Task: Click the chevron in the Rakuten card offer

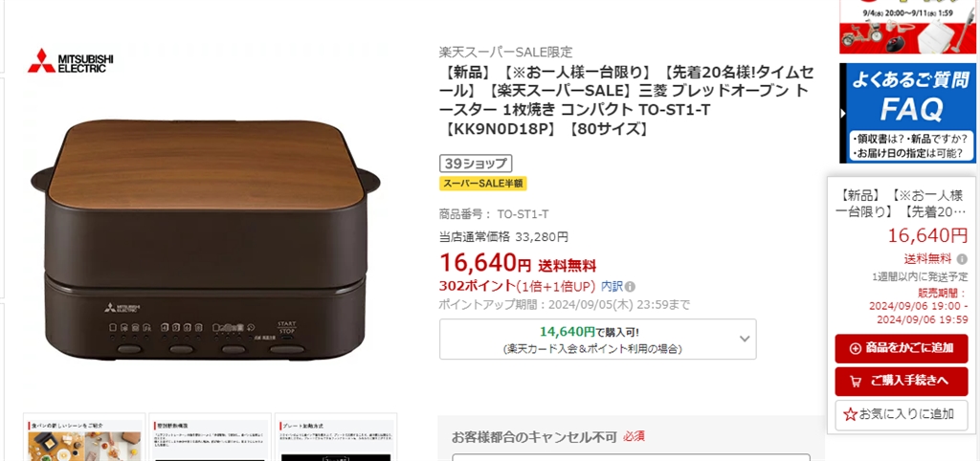Action: [745, 339]
